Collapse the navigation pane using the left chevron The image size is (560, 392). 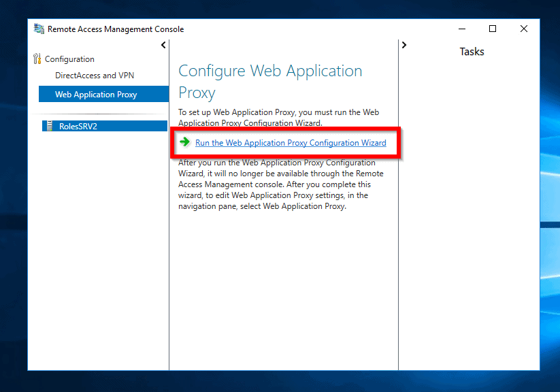(x=163, y=44)
